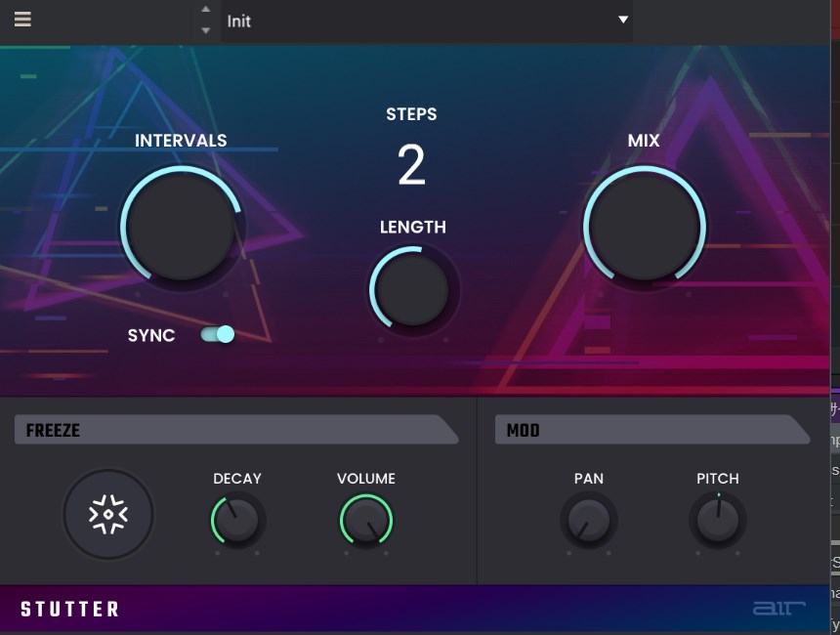
Task: Click the Sync label
Action: pyautogui.click(x=151, y=335)
